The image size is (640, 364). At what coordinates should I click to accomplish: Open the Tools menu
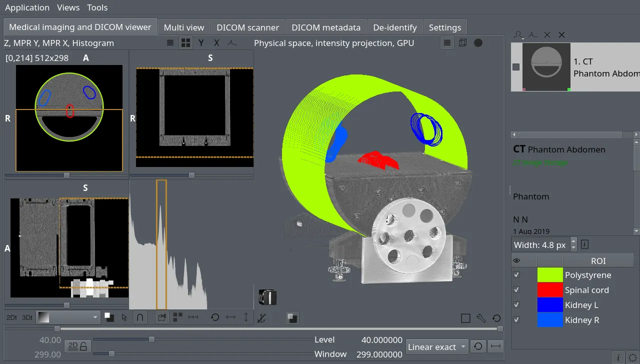97,7
